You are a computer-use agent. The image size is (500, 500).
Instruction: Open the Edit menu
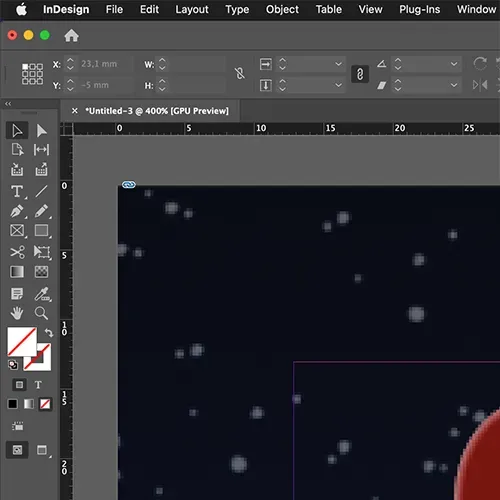149,9
